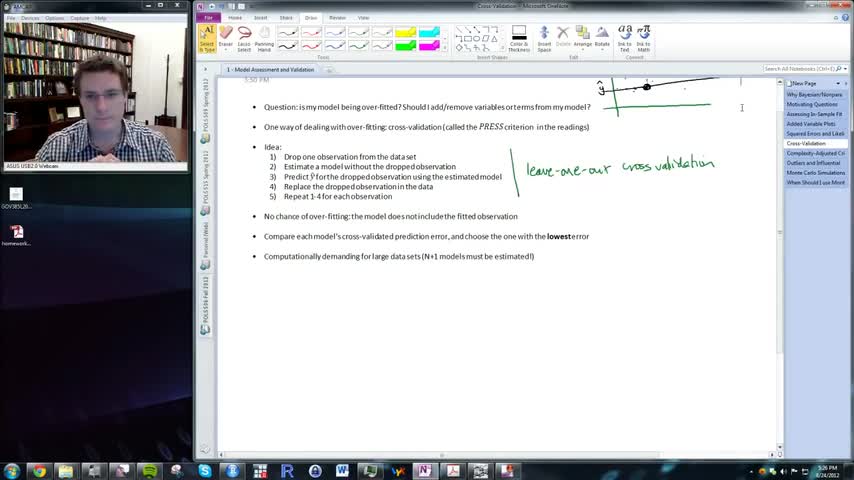
Task: Choose the rectangle shape in Insert Shapes
Action: click(468, 39)
